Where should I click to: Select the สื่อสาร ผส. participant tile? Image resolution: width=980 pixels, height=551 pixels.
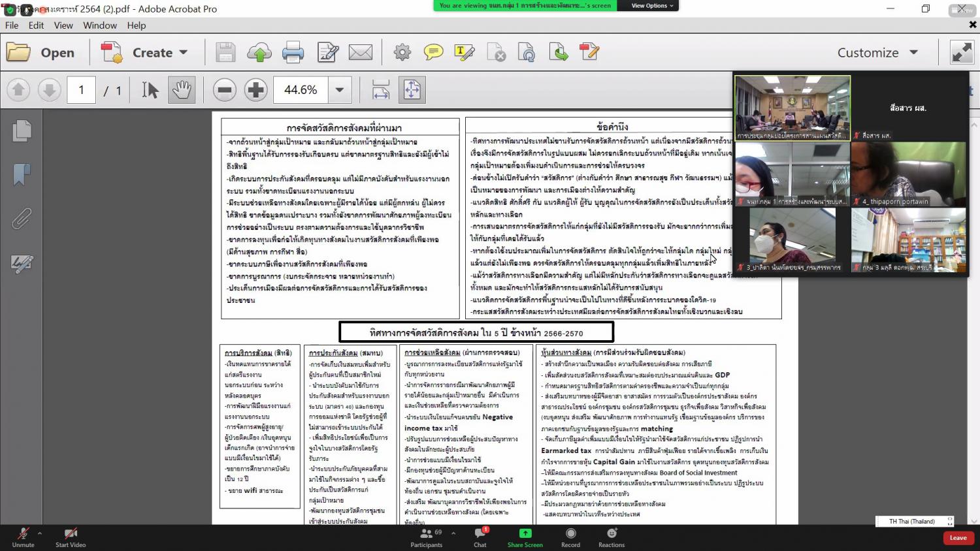pyautogui.click(x=908, y=108)
